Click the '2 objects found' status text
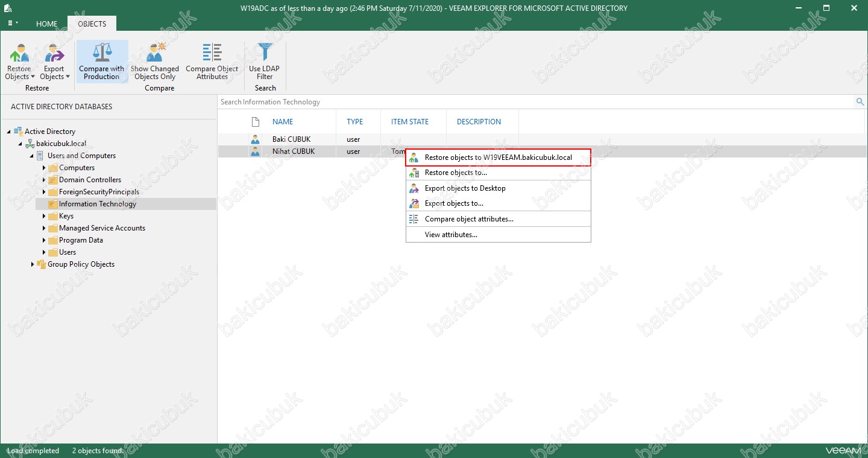Viewport: 868px width, 458px height. [97, 451]
